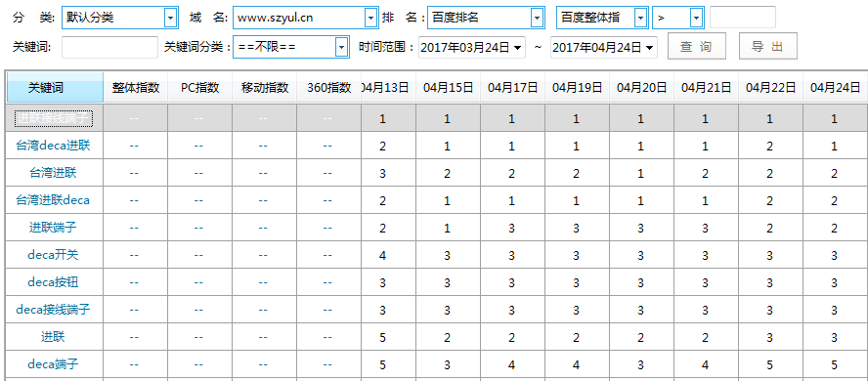This screenshot has height=381, width=868.
Task: Sort by the PC指数 column header
Action: (199, 87)
